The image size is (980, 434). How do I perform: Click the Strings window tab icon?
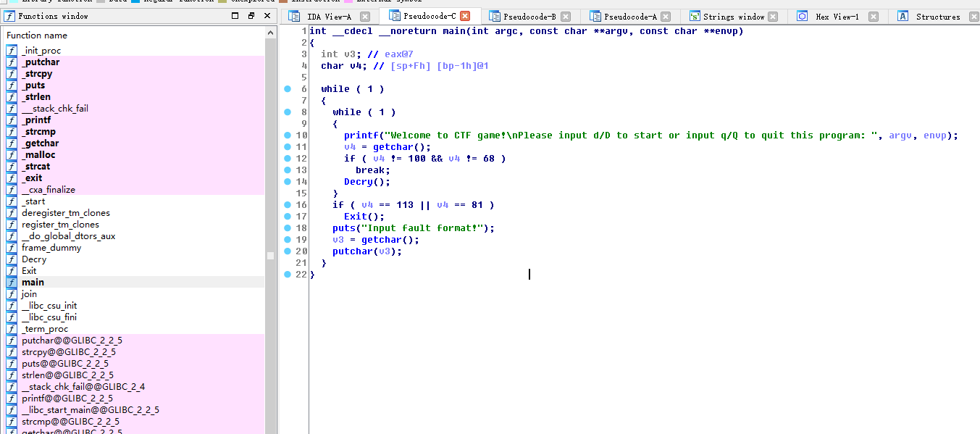tap(695, 17)
